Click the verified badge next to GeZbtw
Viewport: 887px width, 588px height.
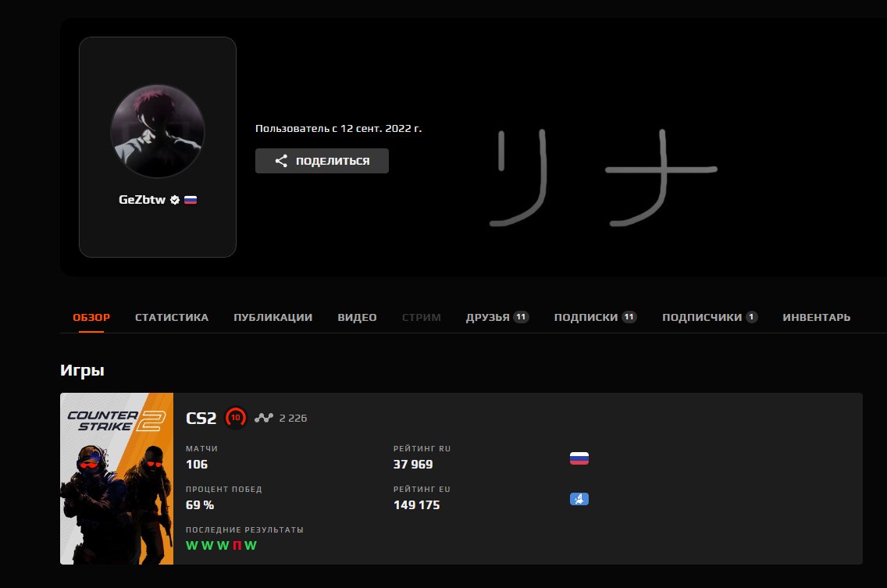(x=175, y=200)
